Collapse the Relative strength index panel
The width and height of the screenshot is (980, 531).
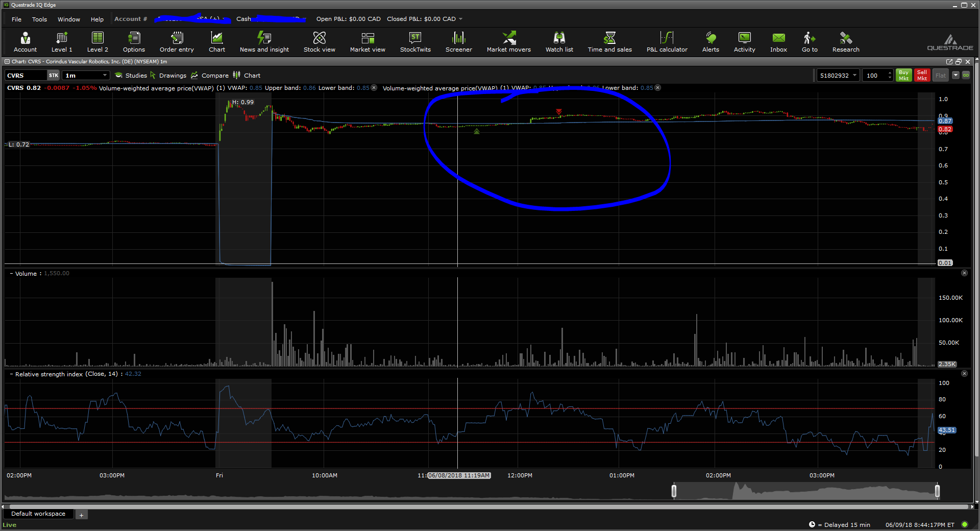pos(11,374)
